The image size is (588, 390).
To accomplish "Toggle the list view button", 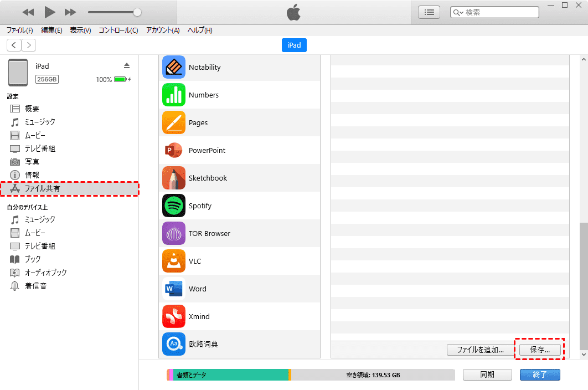I will (x=429, y=12).
